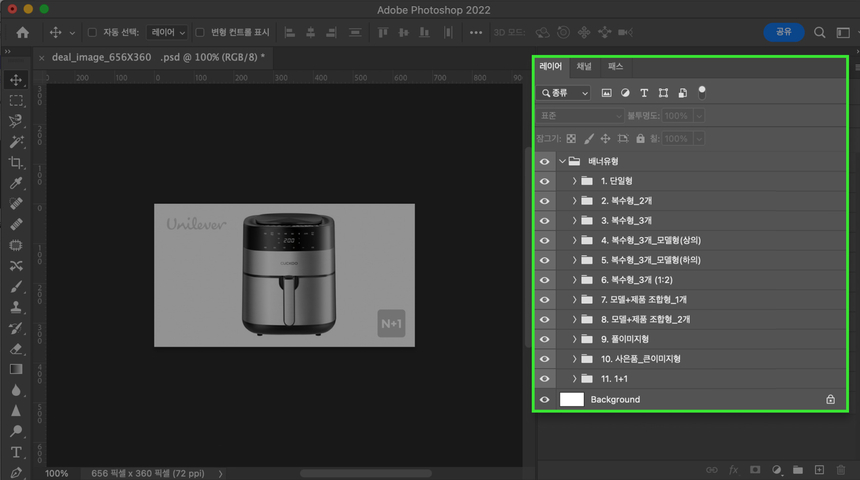Enable the 자동 선택 checkbox
Viewport: 860px width, 480px height.
point(94,32)
